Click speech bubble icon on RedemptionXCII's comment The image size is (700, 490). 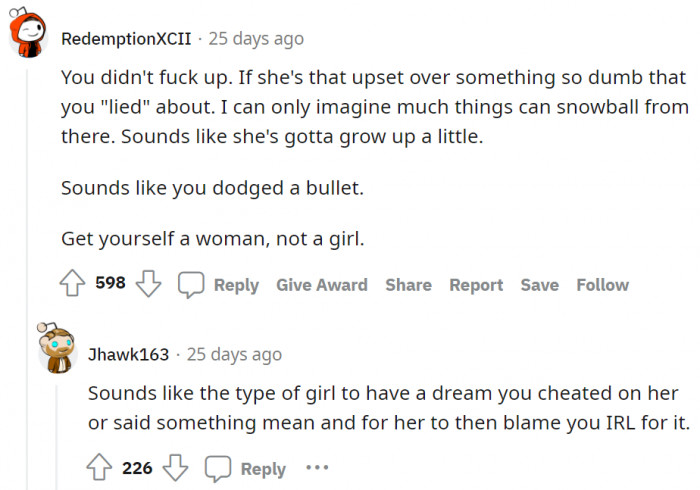pos(191,285)
